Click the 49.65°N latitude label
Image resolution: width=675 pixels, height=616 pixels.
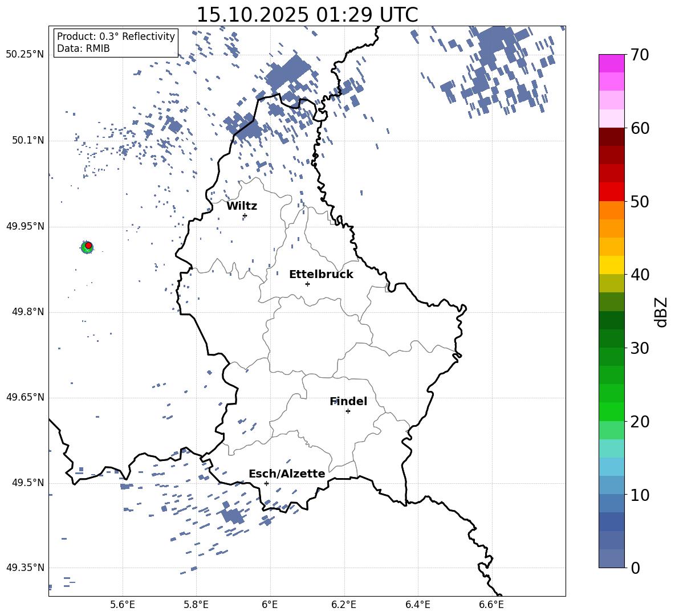click(25, 397)
